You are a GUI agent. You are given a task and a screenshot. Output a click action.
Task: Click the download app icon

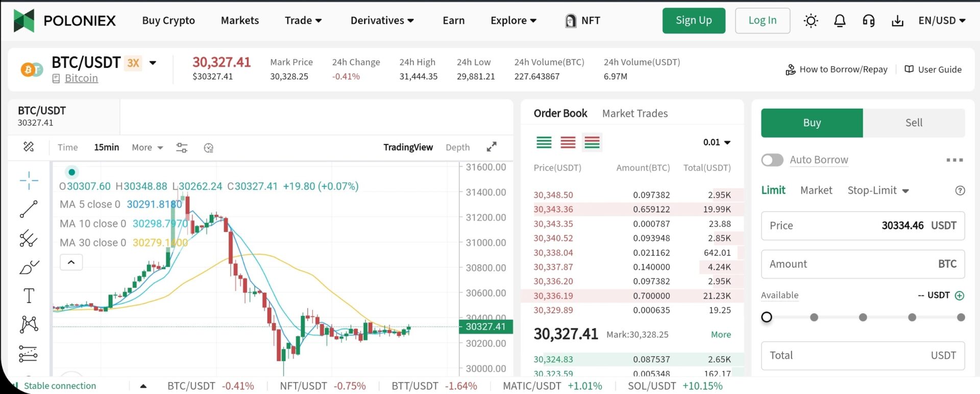[897, 20]
